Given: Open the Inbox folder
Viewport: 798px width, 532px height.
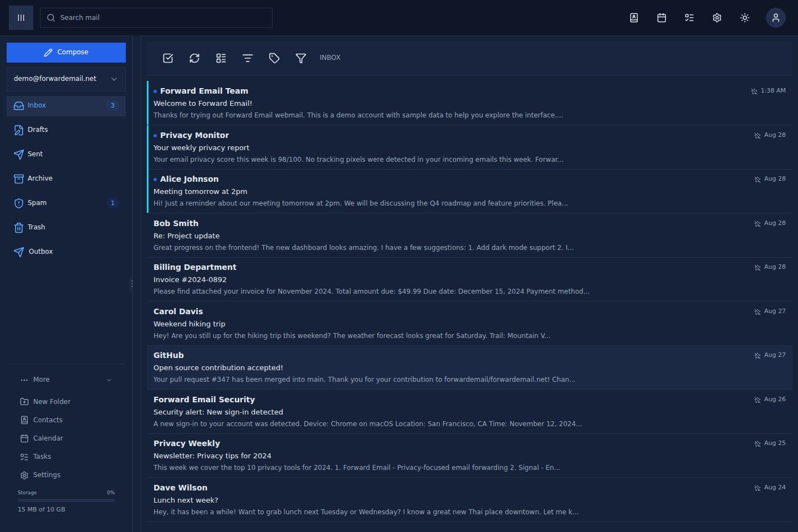Looking at the screenshot, I should coord(66,105).
